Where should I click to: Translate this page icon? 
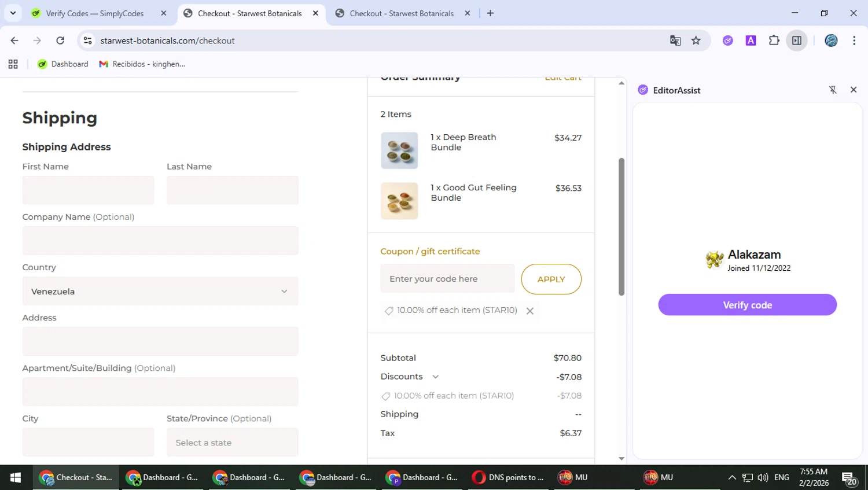[675, 40]
